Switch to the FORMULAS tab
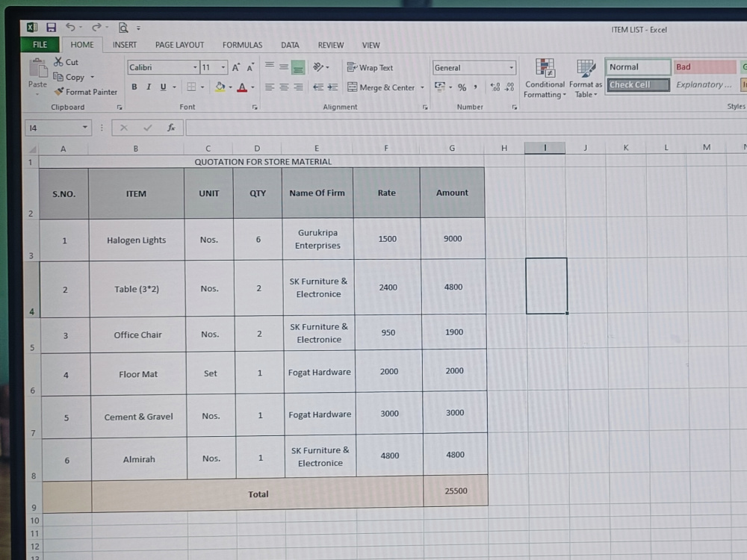Screen dimensions: 747x560 coord(242,45)
